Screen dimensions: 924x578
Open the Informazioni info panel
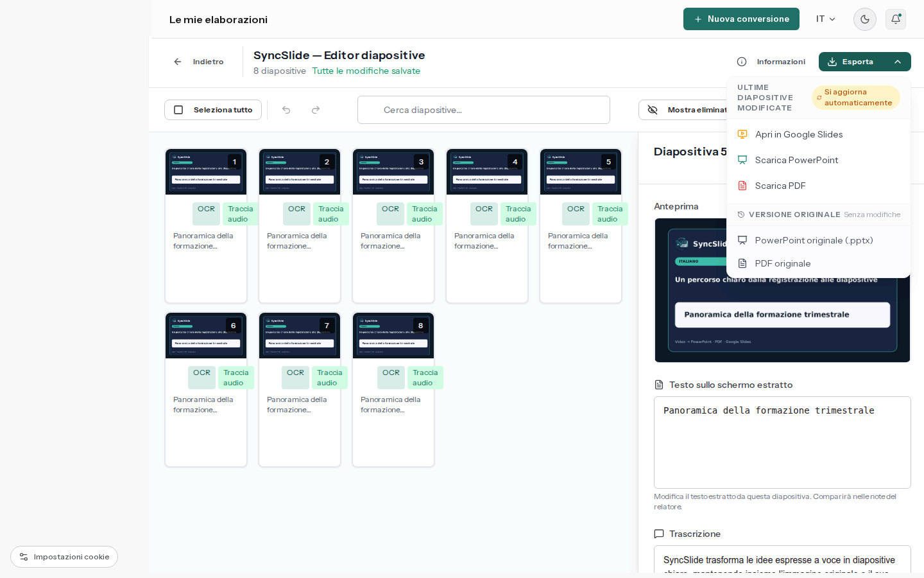click(x=771, y=62)
